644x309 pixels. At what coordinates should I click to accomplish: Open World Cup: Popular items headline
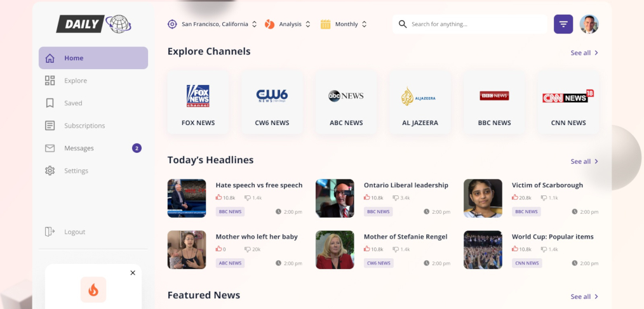[553, 237]
